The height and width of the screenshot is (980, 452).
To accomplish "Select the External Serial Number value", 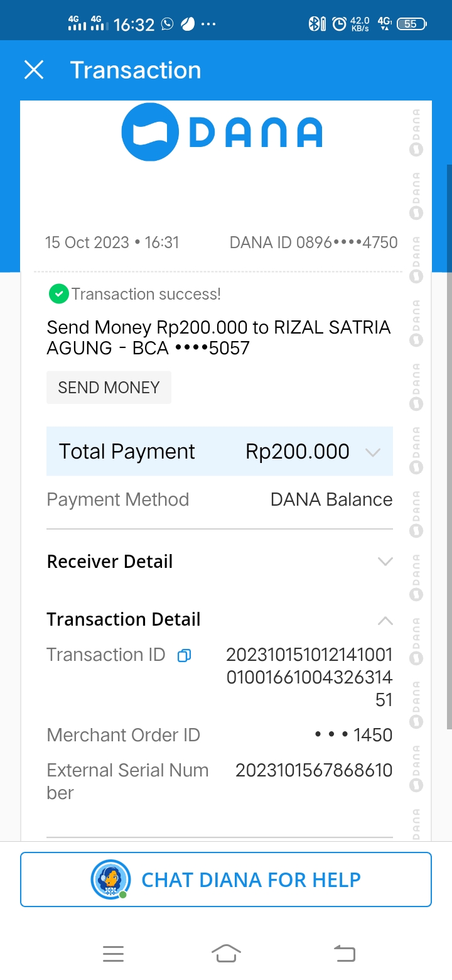I will pos(314,770).
